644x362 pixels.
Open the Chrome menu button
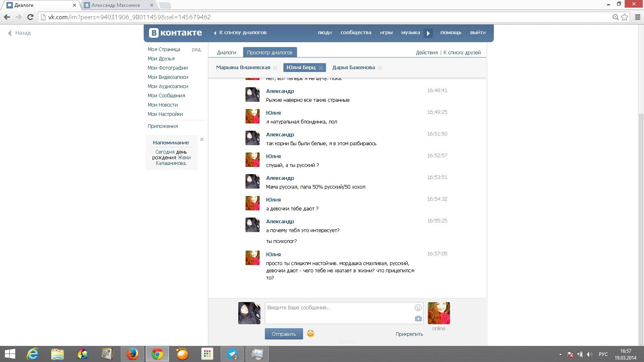point(638,17)
